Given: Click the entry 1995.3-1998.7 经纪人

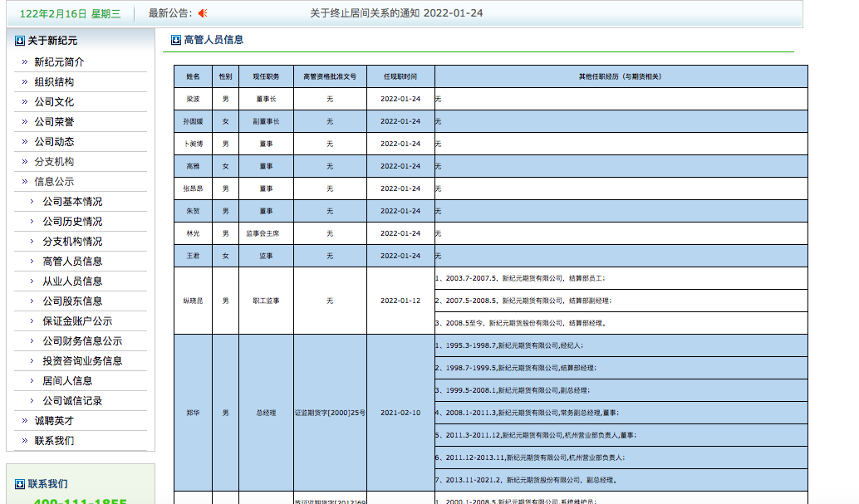Looking at the screenshot, I should coord(621,345).
